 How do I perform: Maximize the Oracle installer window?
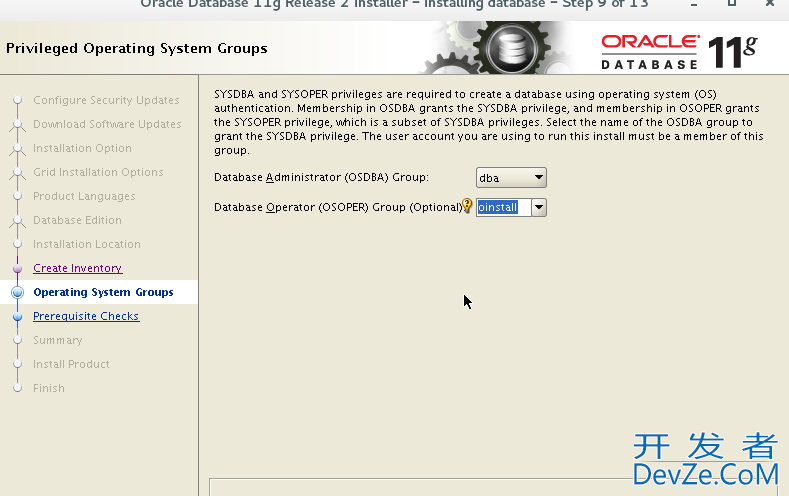click(x=732, y=3)
